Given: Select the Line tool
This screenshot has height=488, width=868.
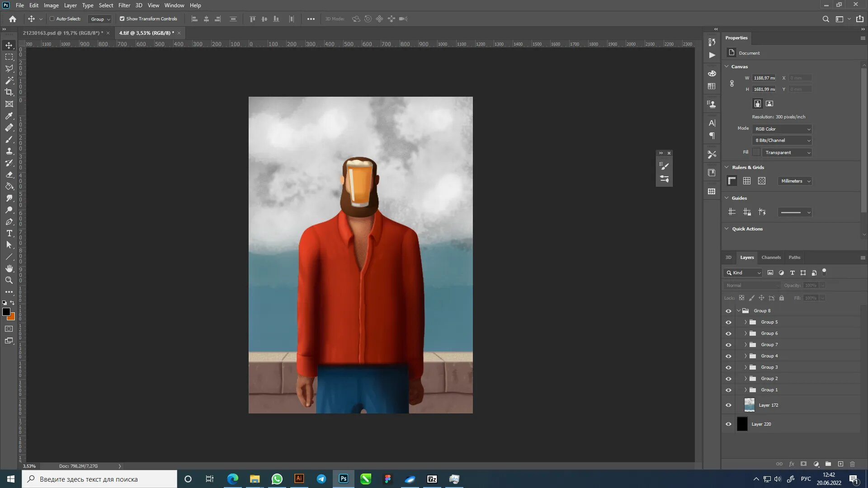Looking at the screenshot, I should coord(9,257).
